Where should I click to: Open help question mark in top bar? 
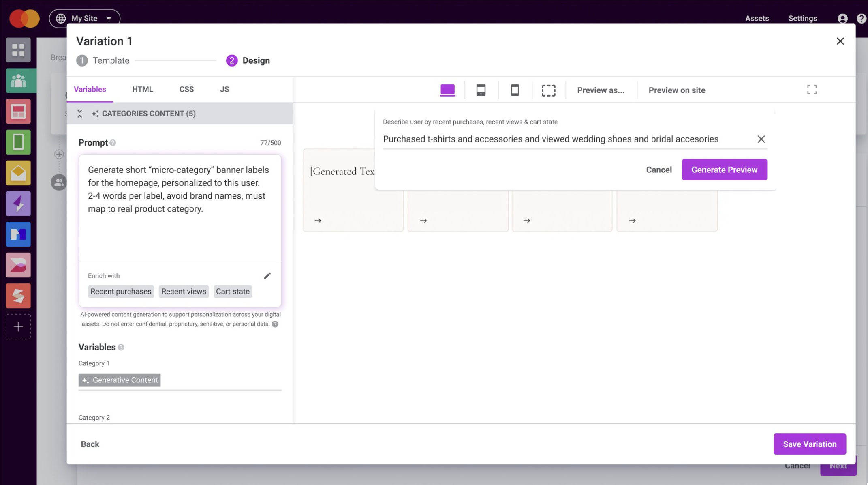861,18
